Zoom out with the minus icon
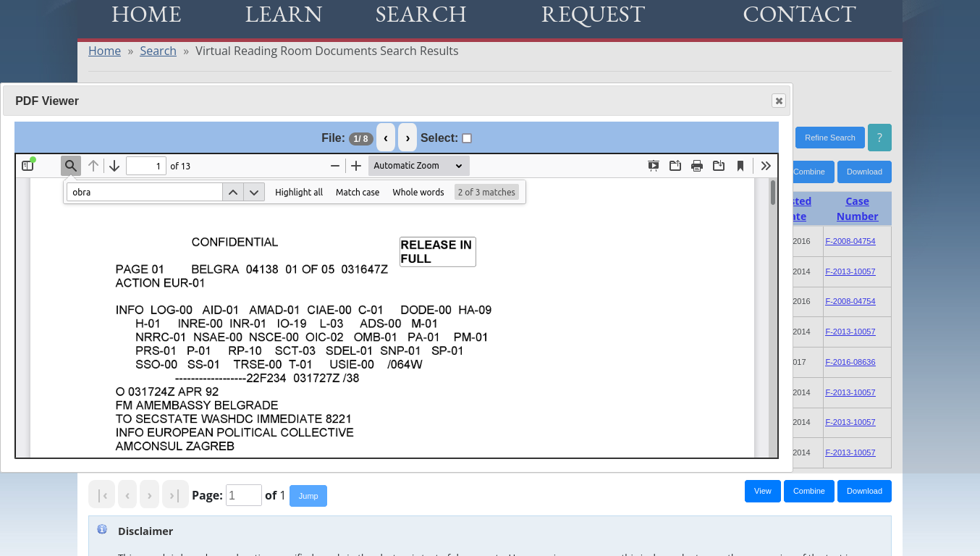 tap(335, 166)
